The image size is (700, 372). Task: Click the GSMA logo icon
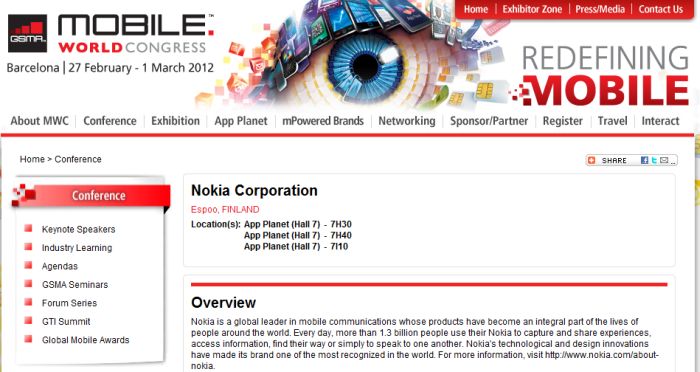(28, 33)
